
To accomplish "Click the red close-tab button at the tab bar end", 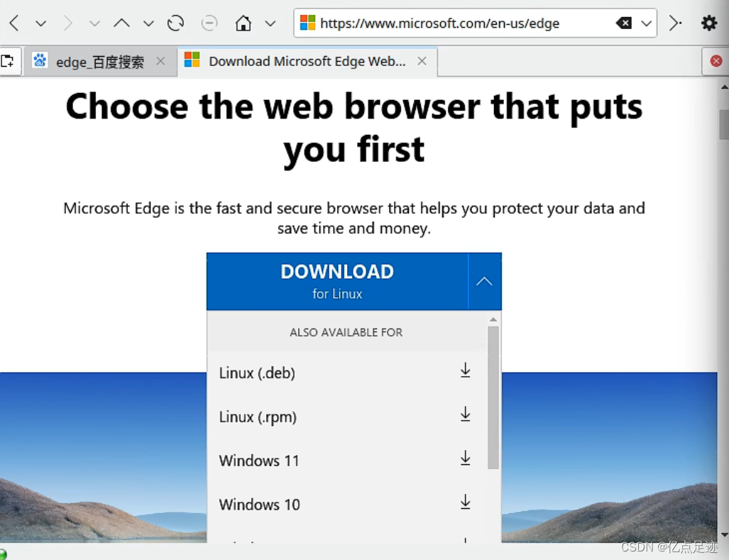I will (x=716, y=61).
